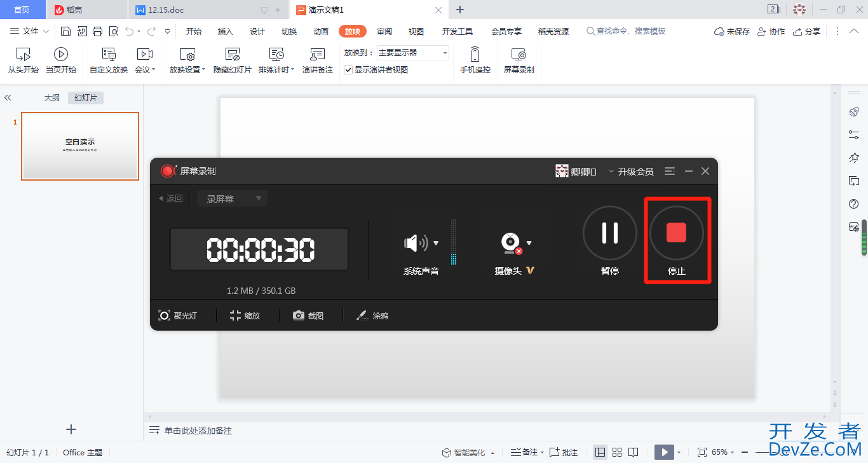Click the print preview icon
The height and width of the screenshot is (463, 868).
coord(114,31)
